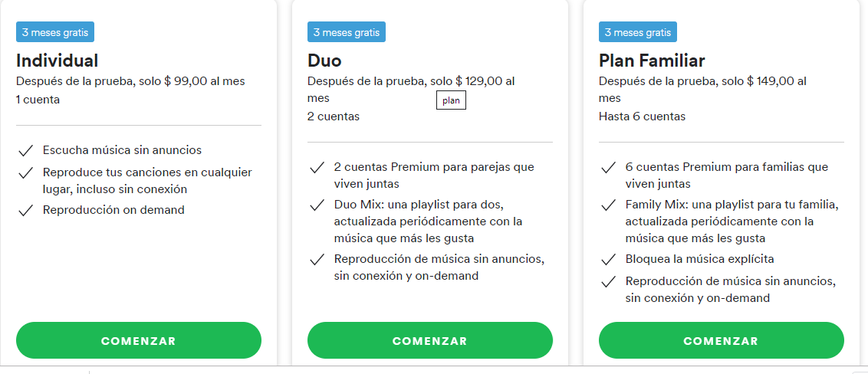The image size is (868, 374).
Task: Click "3 meses gratis" badge on Duo card
Action: [x=347, y=32]
